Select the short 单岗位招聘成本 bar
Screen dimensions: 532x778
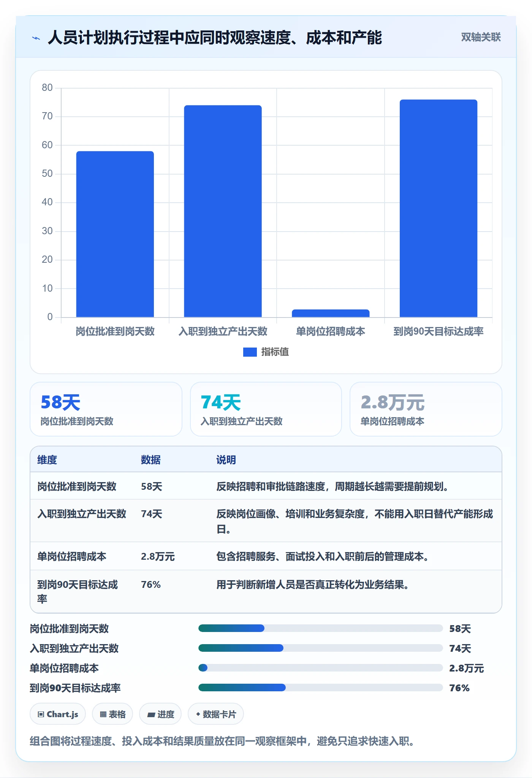click(x=331, y=313)
